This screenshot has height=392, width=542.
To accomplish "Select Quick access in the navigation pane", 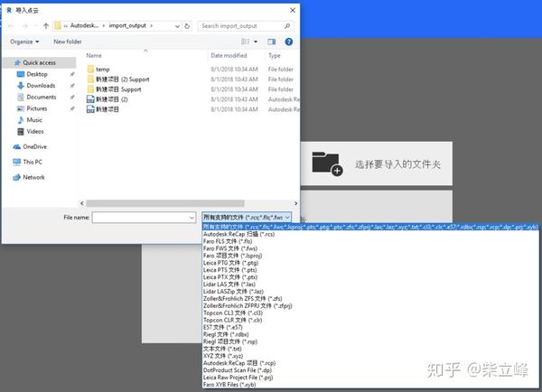I will tap(39, 62).
